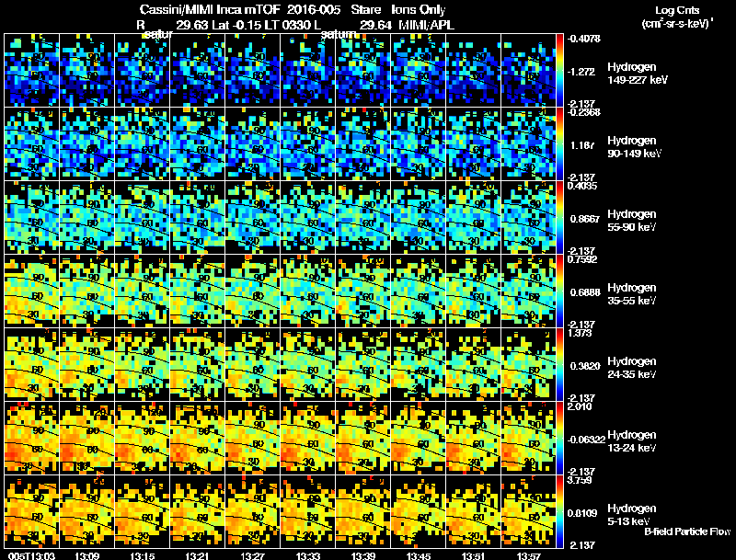Click the color bar for Hydrogen 90-149 keV
The width and height of the screenshot is (736, 560).
point(560,144)
